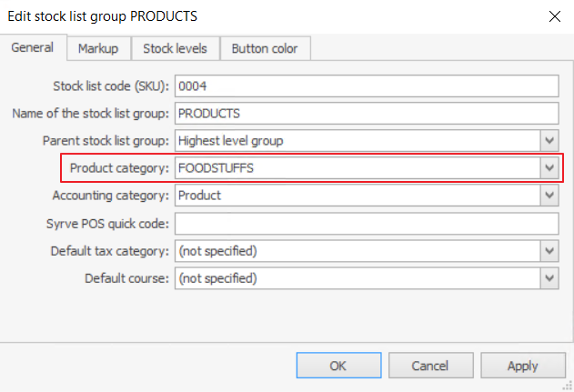Open the Stock levels tab
Viewport: 574px width, 392px height.
click(175, 48)
